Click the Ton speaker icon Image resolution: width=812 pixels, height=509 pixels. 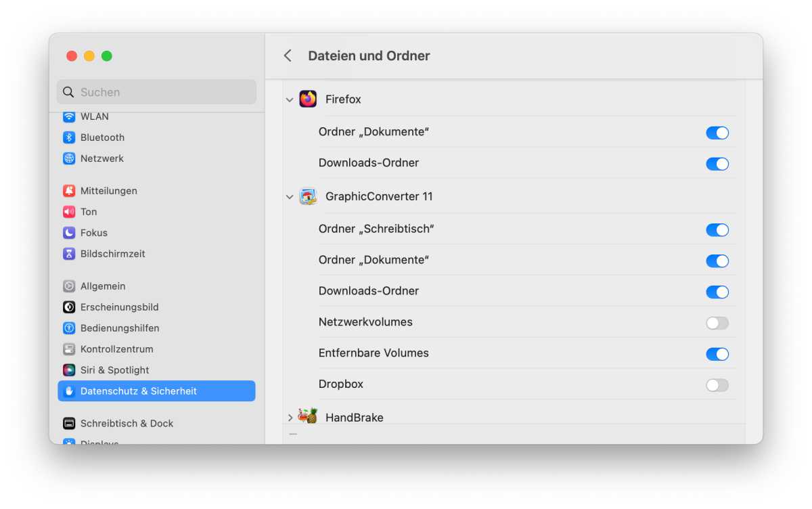(x=69, y=212)
